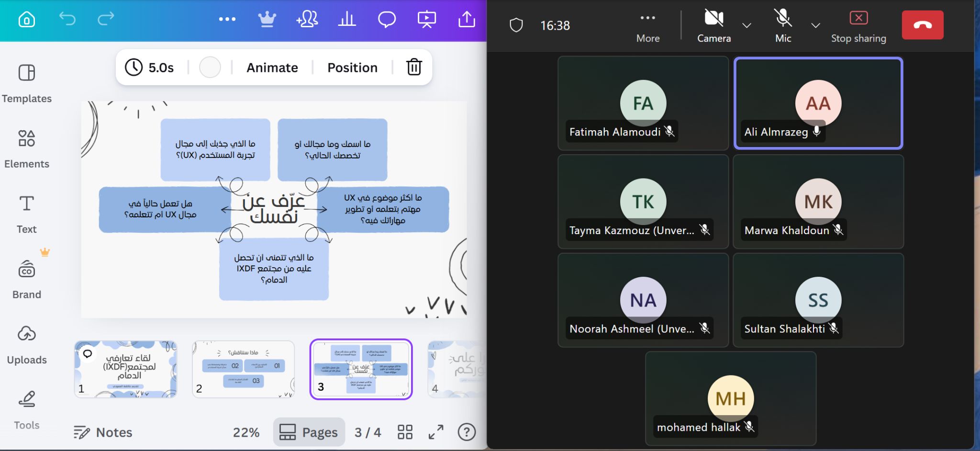Viewport: 980px width, 451px height.
Task: Delete the selected element with the trash icon
Action: click(x=414, y=68)
